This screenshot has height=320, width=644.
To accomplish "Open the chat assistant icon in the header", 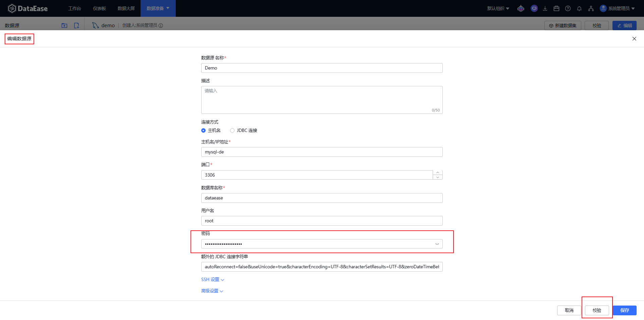I will point(534,8).
